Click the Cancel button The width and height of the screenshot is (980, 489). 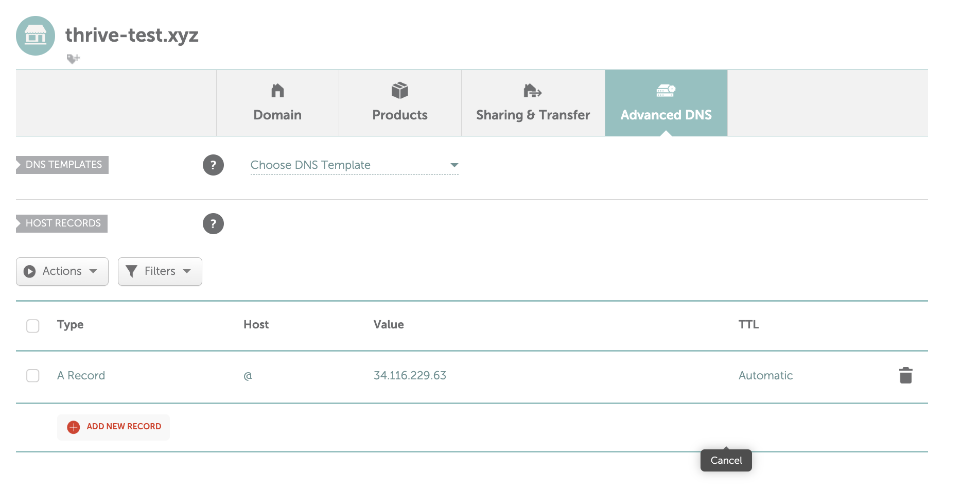726,460
